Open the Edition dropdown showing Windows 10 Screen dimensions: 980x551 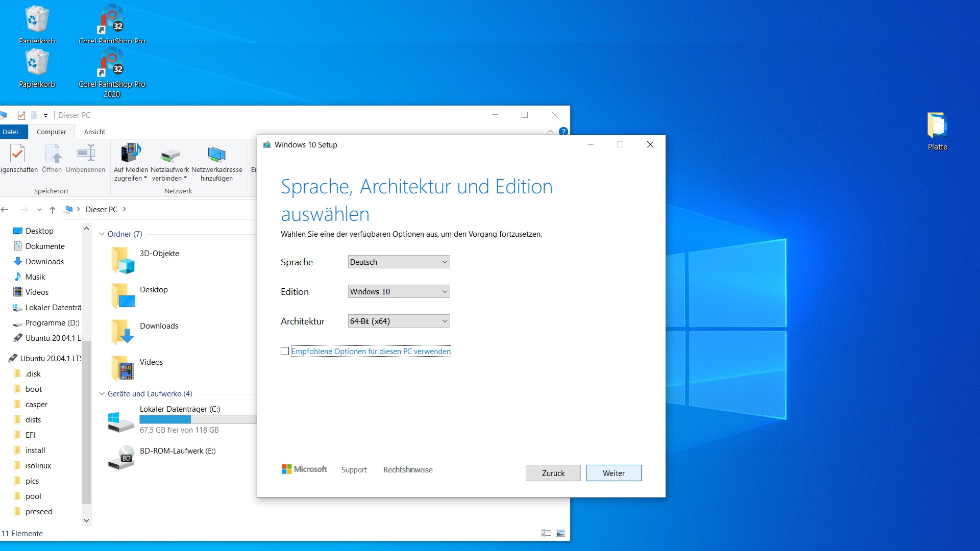pos(399,291)
